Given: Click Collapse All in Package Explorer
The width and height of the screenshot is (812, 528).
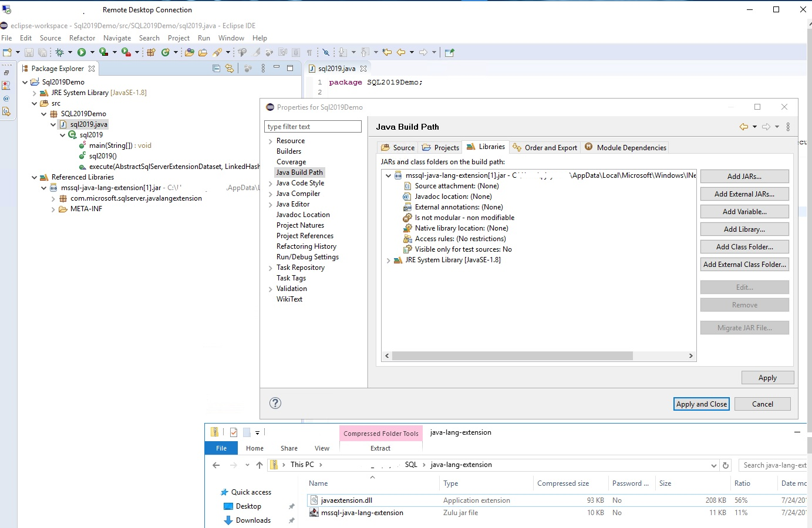Looking at the screenshot, I should pos(216,69).
